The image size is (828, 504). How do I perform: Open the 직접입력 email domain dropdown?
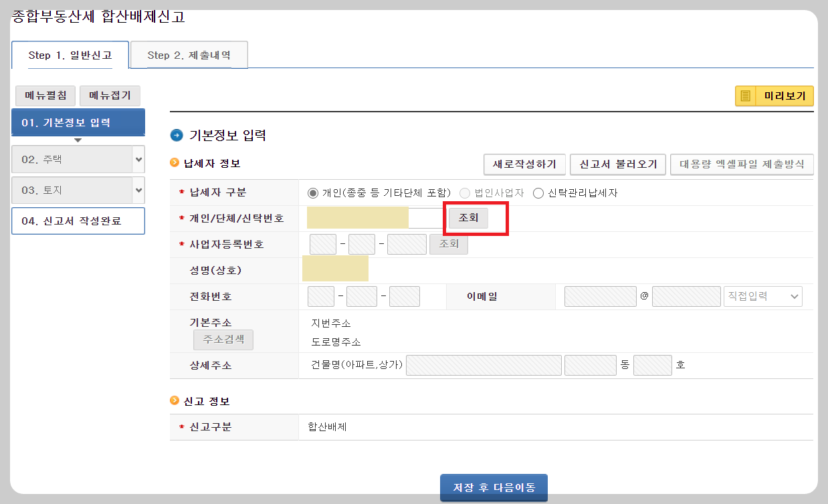pos(762,295)
